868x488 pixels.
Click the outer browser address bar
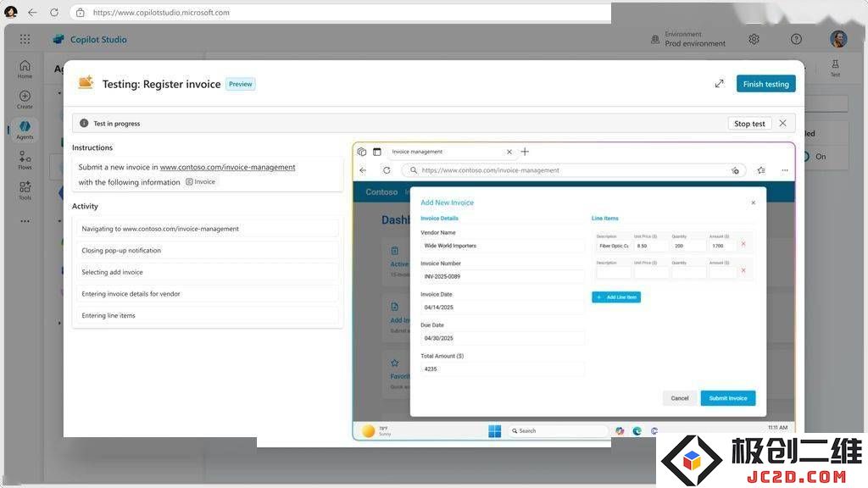[341, 12]
